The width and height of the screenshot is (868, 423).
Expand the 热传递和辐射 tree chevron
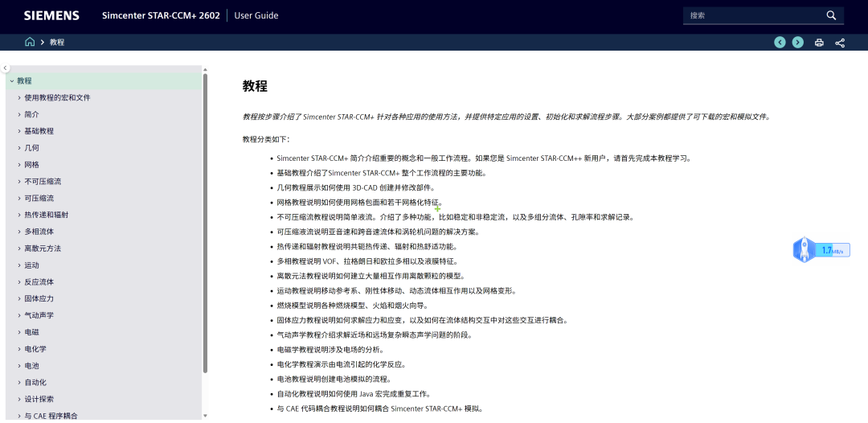click(x=19, y=215)
